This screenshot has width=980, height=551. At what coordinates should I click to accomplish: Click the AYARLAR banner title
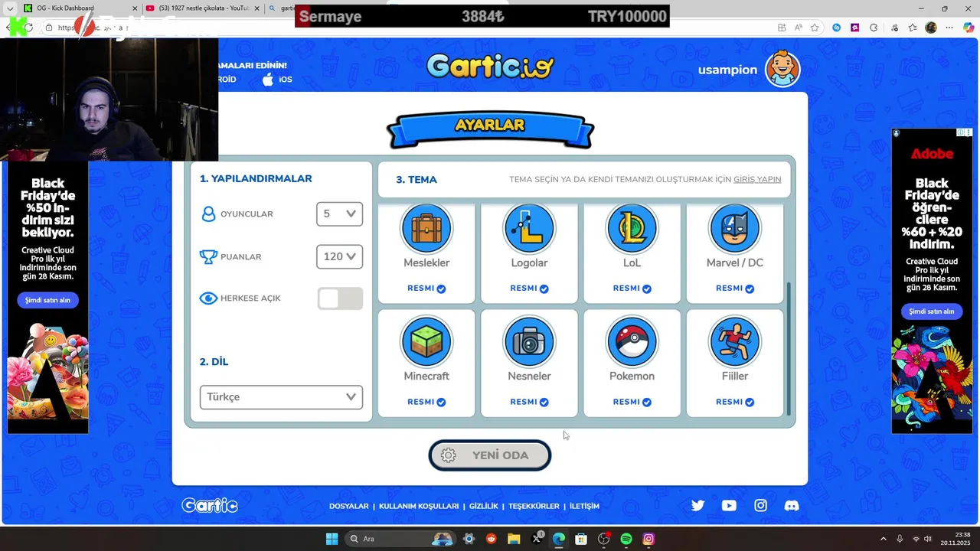click(490, 125)
